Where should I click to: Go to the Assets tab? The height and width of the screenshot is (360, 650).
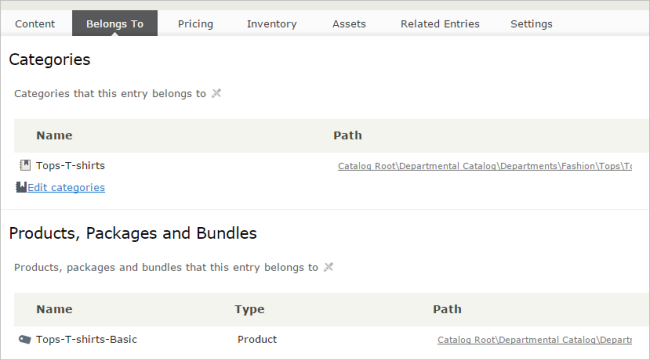coord(349,24)
